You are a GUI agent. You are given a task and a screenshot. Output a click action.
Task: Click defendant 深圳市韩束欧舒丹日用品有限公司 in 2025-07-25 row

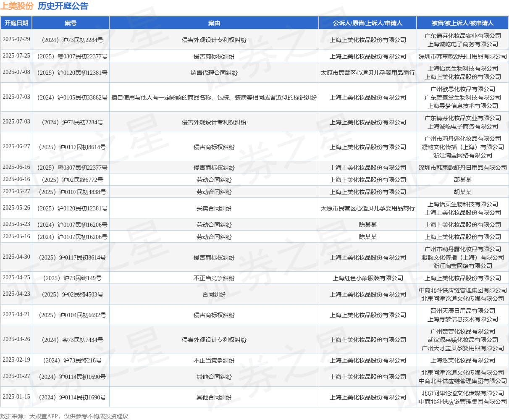point(463,56)
